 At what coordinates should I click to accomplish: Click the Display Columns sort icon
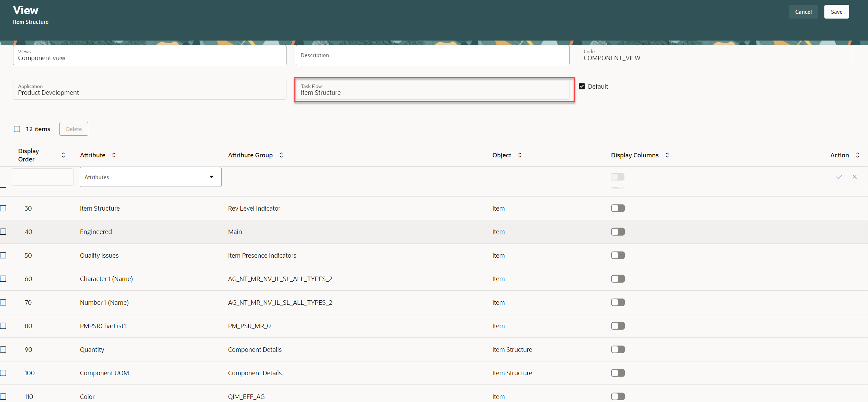[667, 155]
